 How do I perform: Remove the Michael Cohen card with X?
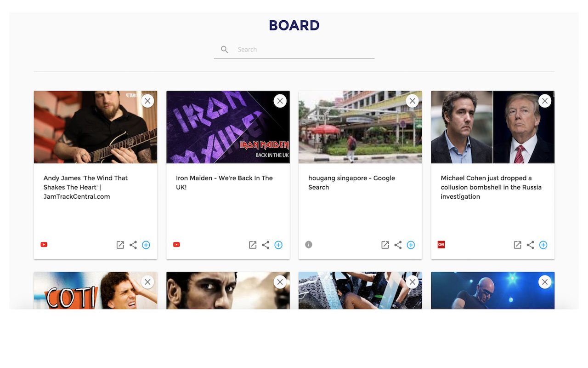click(544, 101)
